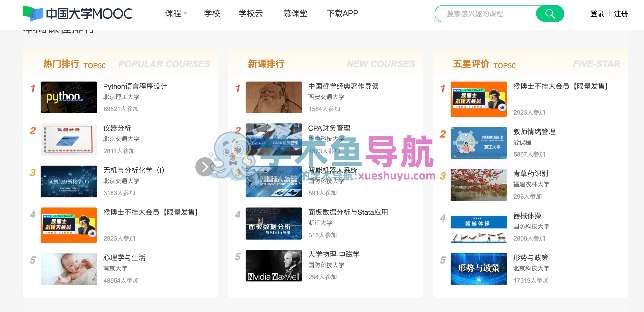Open the 中国哲学经典著作导读 course title
644x312 pixels.
click(343, 86)
